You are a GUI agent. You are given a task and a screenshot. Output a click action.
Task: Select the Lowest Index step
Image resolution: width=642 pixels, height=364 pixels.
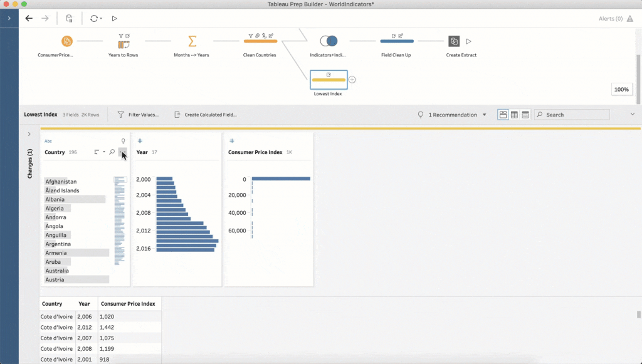click(x=329, y=80)
